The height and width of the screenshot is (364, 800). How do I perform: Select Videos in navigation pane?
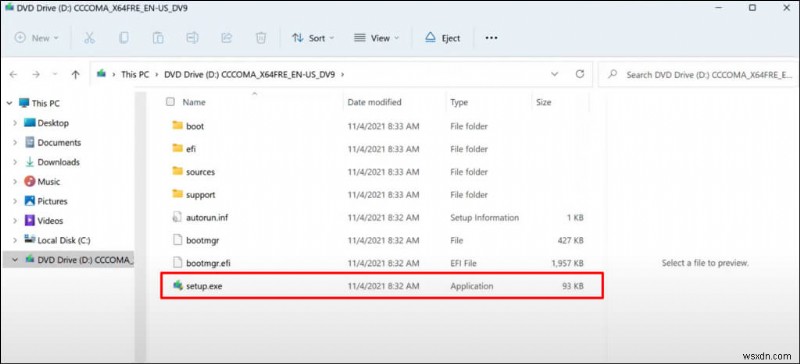pos(51,221)
